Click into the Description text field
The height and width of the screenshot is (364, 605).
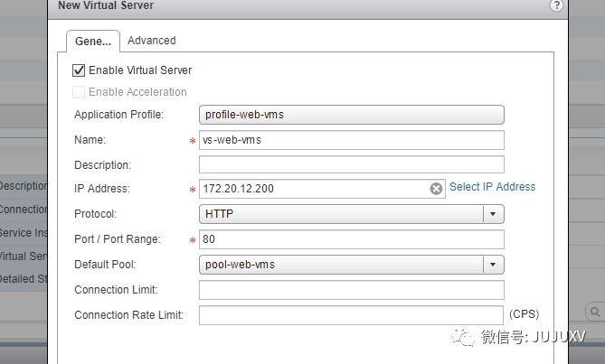(x=352, y=165)
